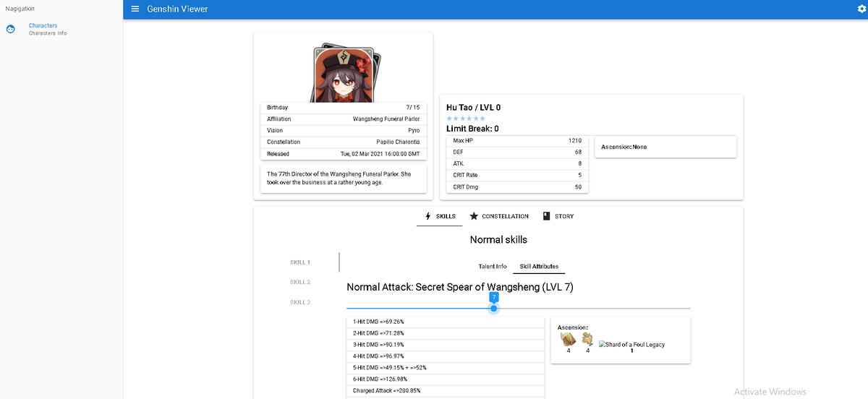
Task: Click the DEF 68 stat row
Action: point(517,152)
